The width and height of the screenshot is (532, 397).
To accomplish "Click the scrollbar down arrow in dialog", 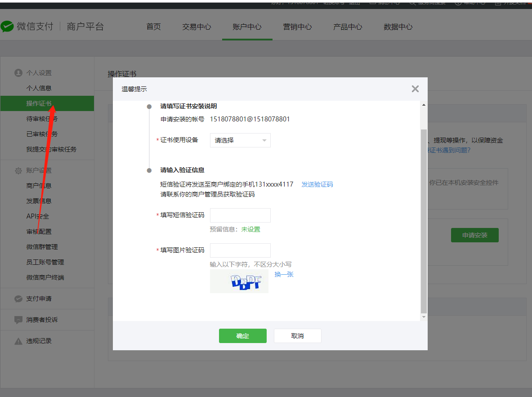I will pyautogui.click(x=423, y=317).
